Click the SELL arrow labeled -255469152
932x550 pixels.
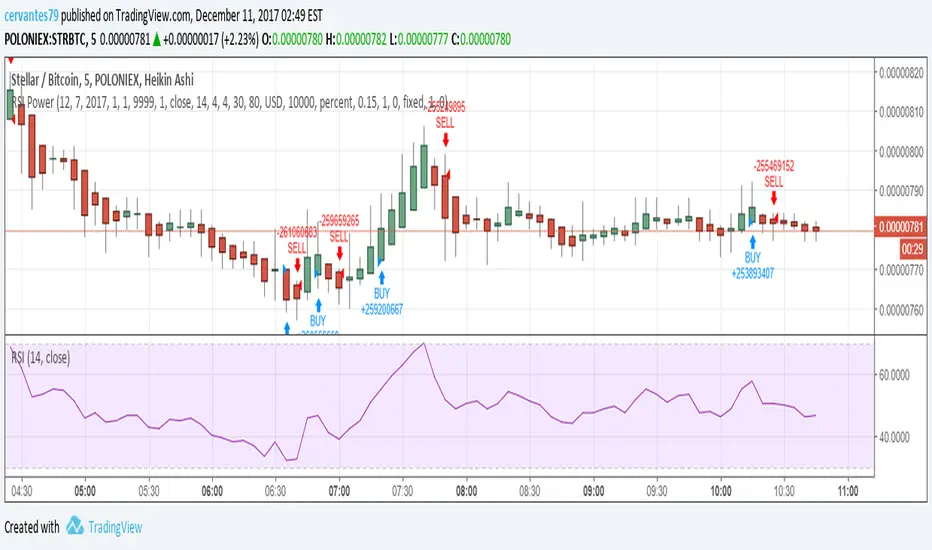(774, 197)
